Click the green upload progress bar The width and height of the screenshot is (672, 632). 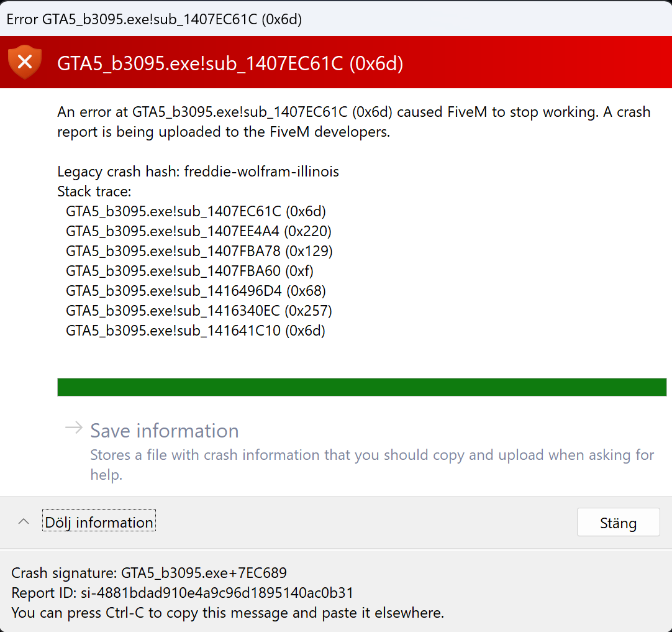[x=361, y=387]
